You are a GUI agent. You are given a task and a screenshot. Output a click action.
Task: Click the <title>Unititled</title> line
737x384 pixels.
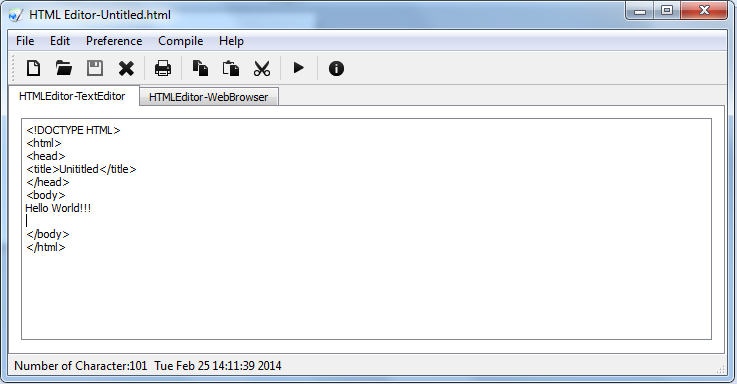coord(81,169)
